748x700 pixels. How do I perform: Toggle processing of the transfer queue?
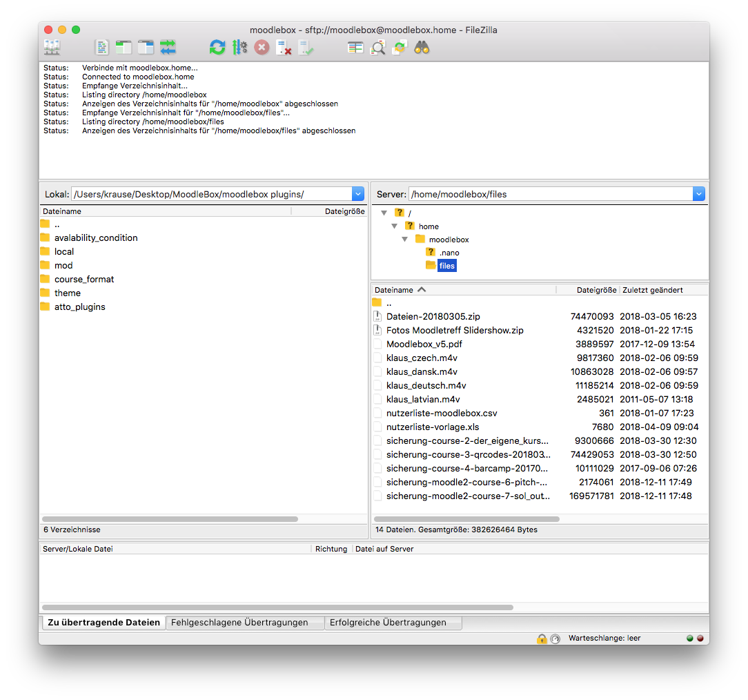pyautogui.click(x=239, y=48)
